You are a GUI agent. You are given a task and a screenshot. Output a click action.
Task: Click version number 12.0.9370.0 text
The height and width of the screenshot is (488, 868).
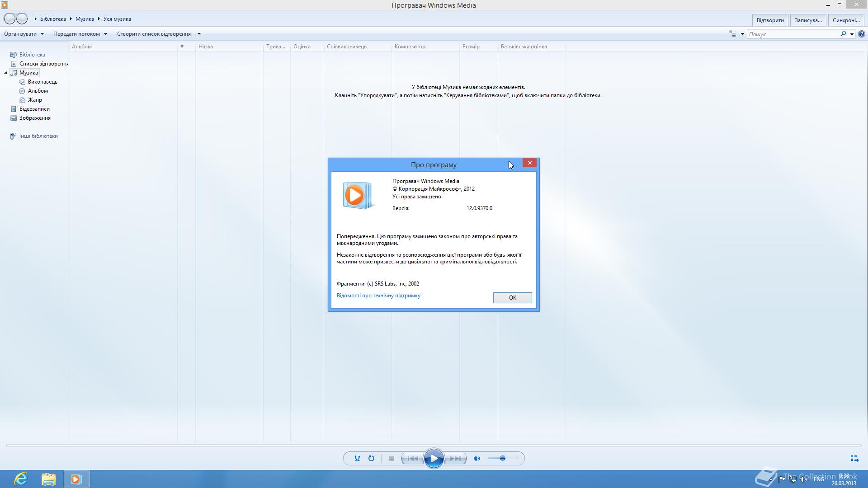(479, 208)
